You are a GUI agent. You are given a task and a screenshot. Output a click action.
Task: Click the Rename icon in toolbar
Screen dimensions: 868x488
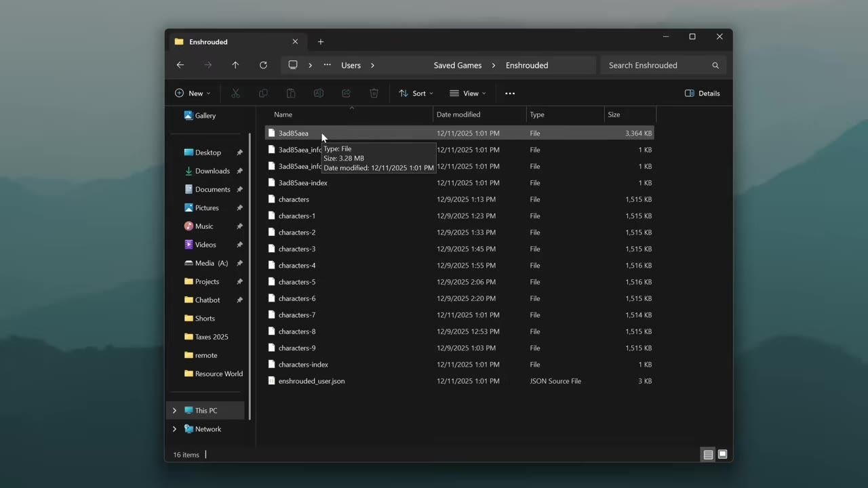pyautogui.click(x=318, y=94)
